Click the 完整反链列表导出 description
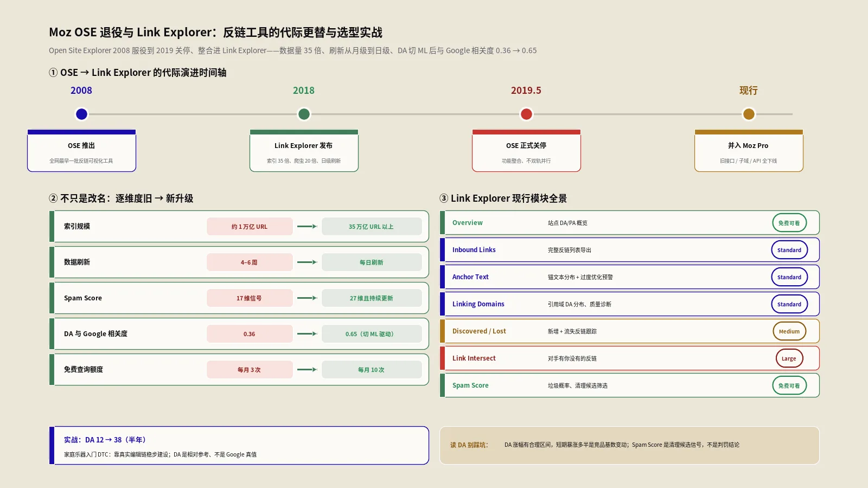Screen dimensions: 868x488 [x=570, y=250]
